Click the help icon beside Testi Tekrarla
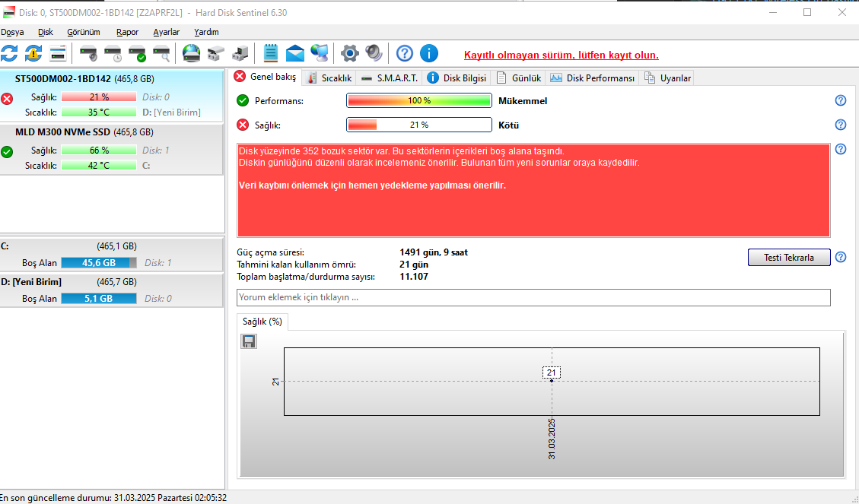 point(841,257)
